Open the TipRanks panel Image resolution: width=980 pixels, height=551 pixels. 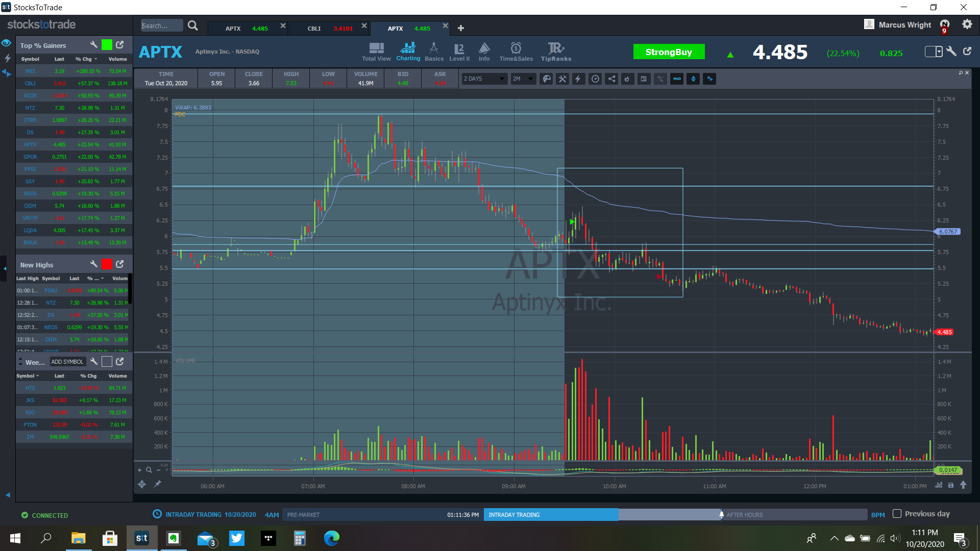(555, 52)
